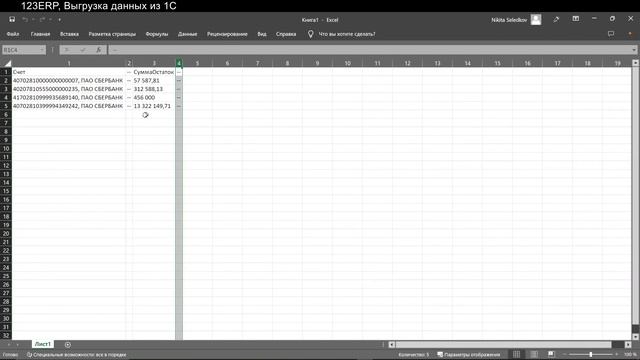Select column header 10

[x=347, y=63]
